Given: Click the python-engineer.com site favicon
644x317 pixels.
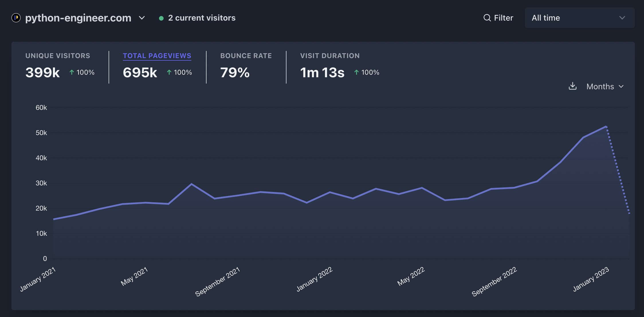Looking at the screenshot, I should (16, 18).
